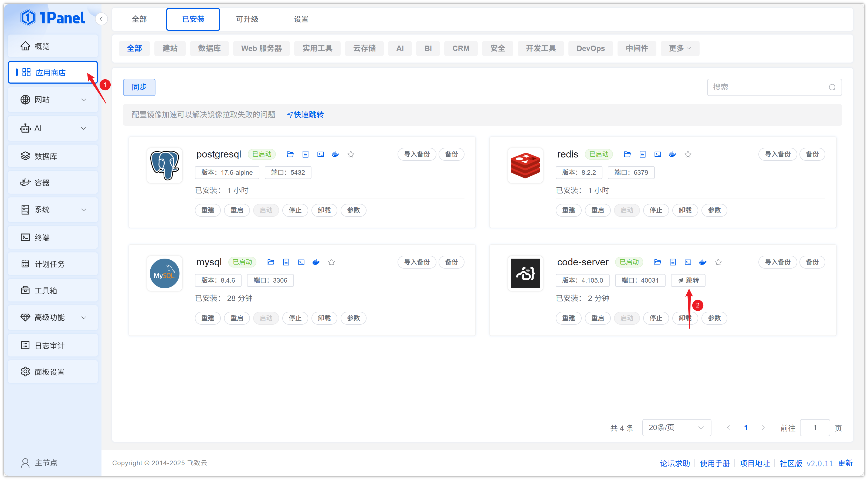
Task: Click code-server docker container icon
Action: (703, 262)
